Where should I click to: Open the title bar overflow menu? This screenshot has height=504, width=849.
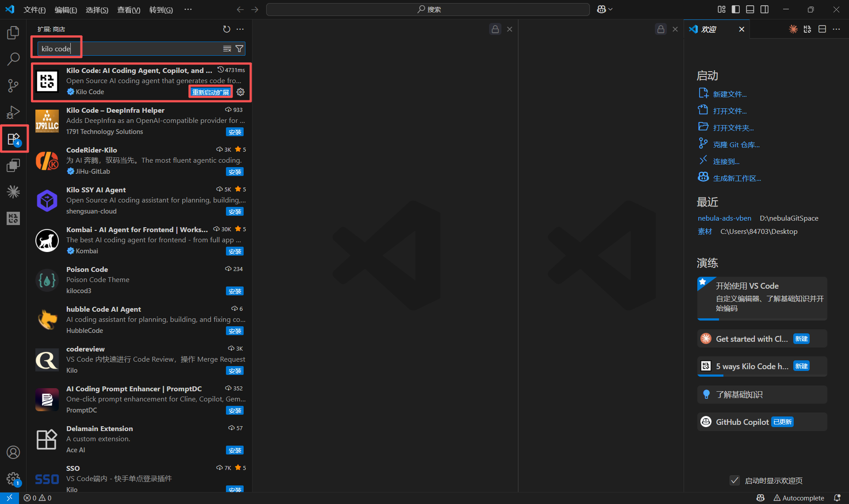click(x=188, y=9)
